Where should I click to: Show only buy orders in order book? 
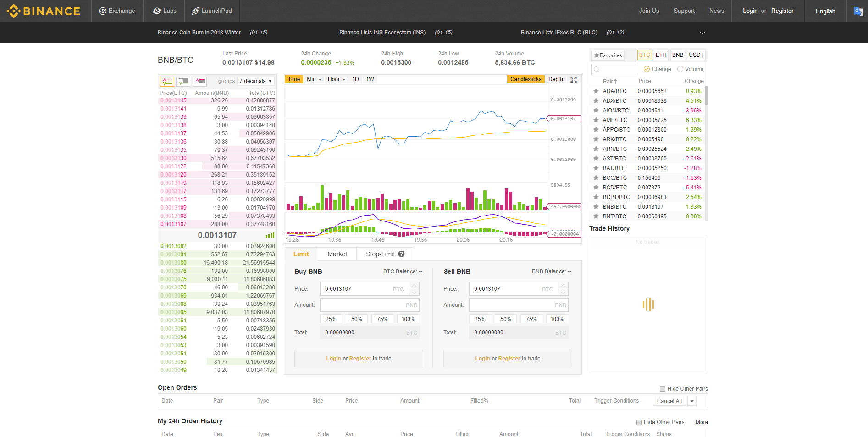183,81
